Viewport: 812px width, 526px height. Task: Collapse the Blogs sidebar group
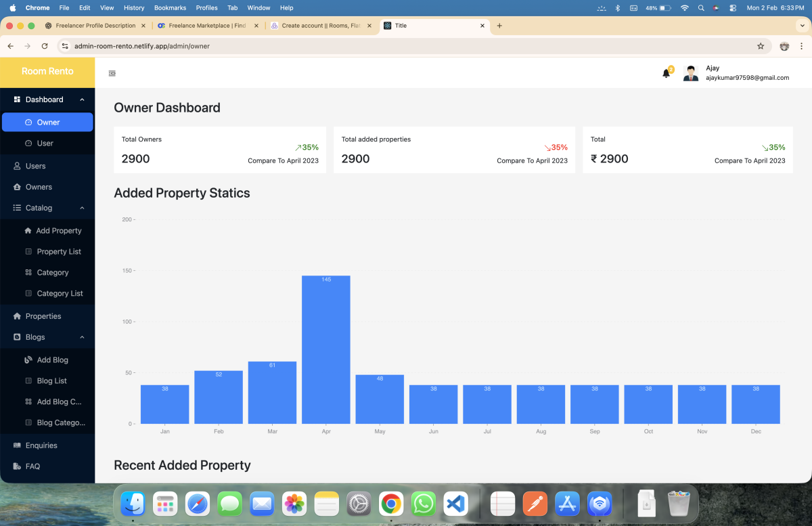82,337
